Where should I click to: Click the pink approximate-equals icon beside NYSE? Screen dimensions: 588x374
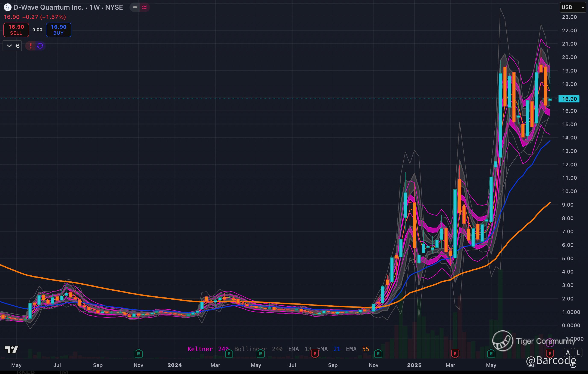(x=144, y=7)
